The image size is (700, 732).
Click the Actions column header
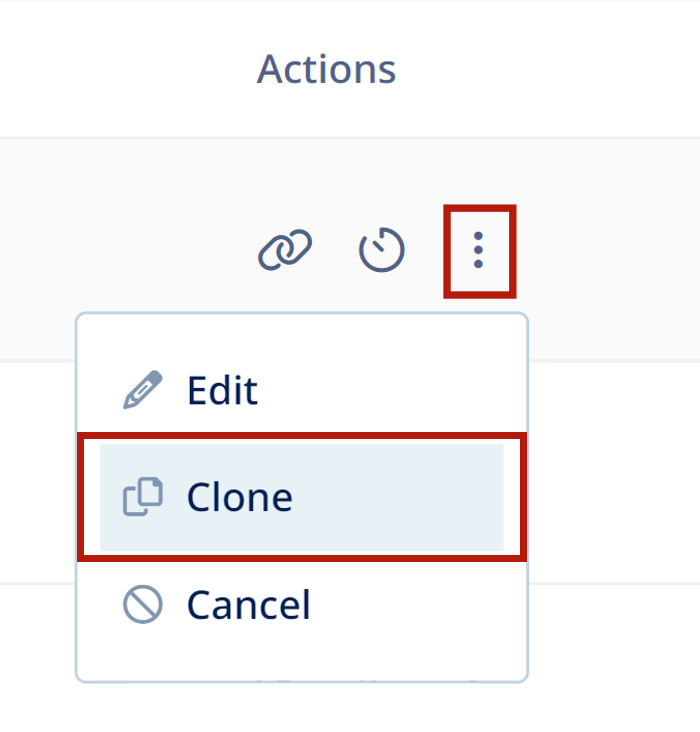click(x=326, y=69)
